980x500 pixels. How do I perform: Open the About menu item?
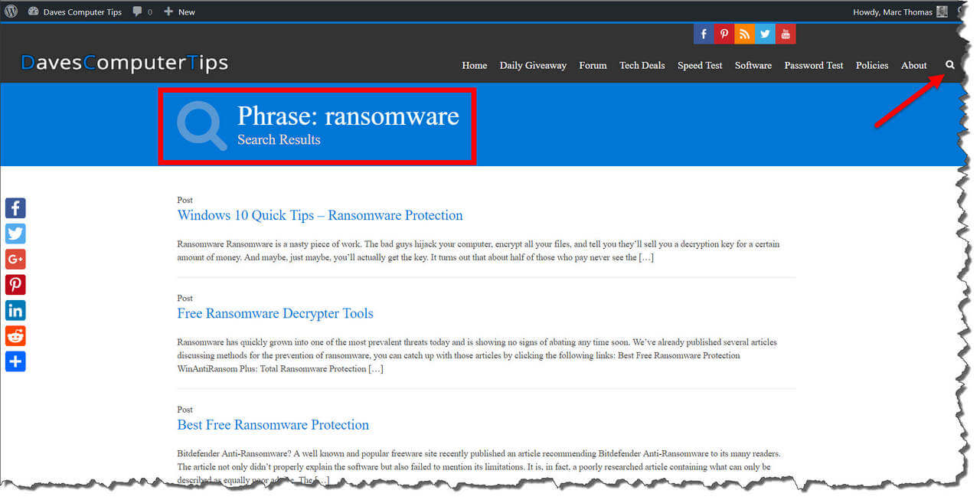[914, 65]
